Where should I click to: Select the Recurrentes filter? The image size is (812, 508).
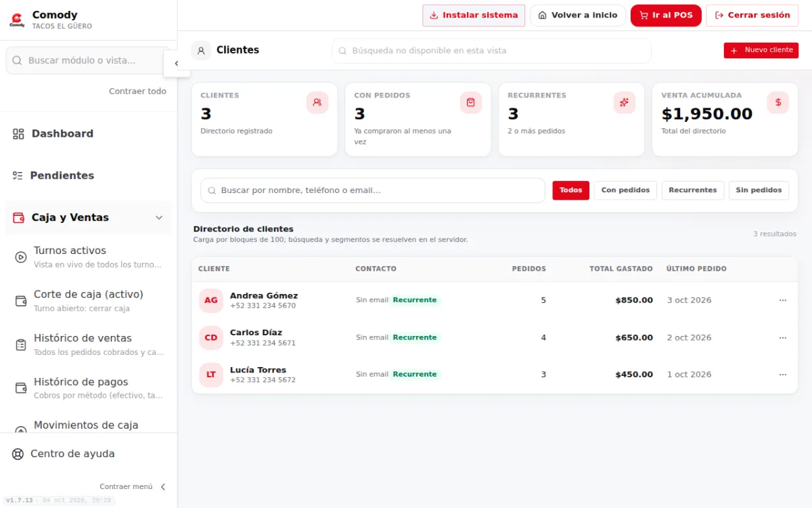pos(693,190)
